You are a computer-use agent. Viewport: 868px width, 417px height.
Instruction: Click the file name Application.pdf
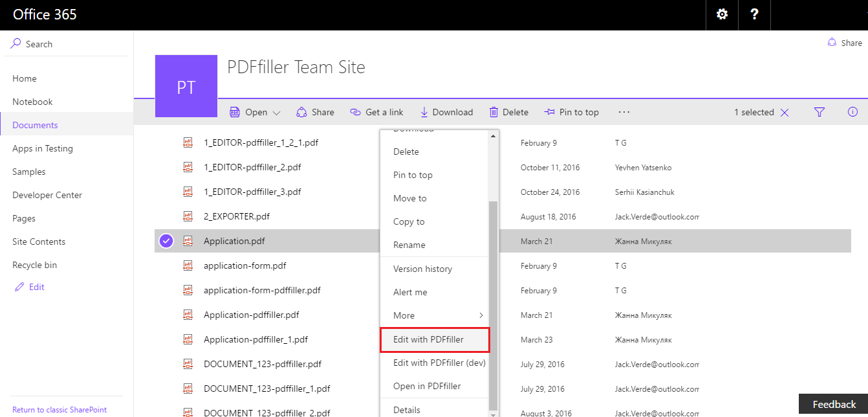pos(234,241)
